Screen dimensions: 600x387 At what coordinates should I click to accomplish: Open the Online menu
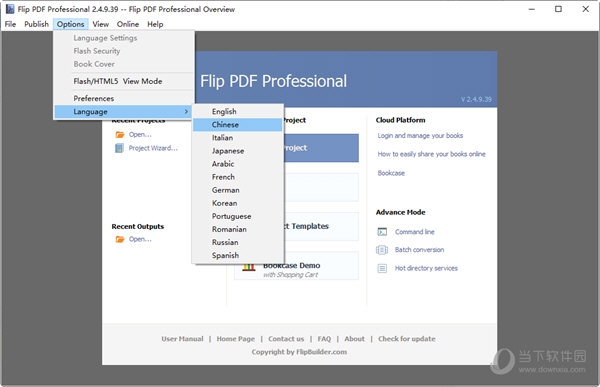[128, 24]
